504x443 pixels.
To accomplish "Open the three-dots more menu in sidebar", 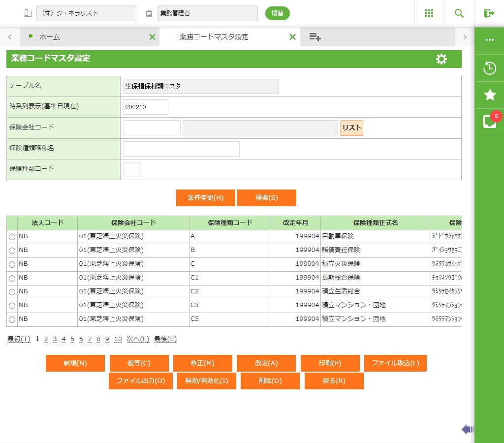I will click(x=489, y=40).
